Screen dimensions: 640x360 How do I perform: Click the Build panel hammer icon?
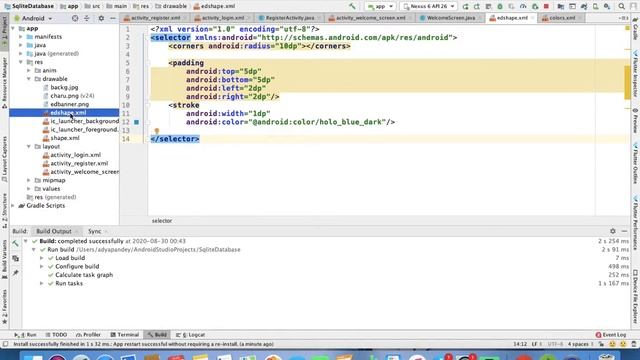[16, 244]
